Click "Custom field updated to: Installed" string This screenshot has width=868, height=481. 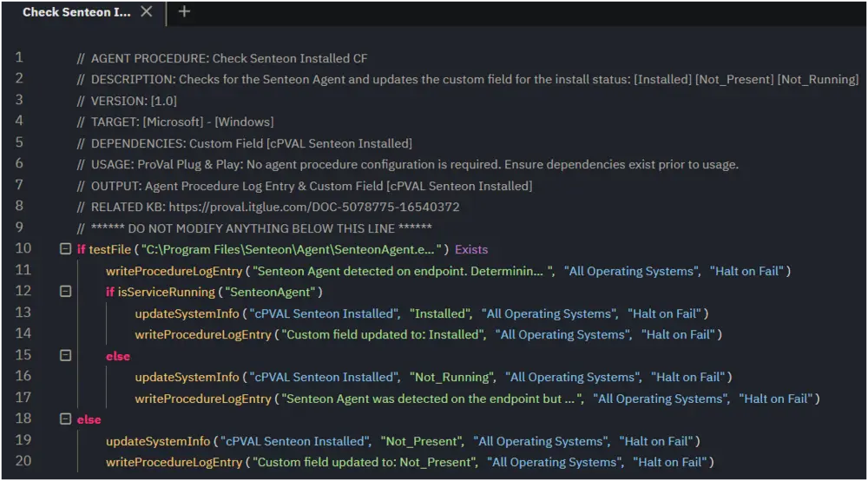[x=383, y=334]
